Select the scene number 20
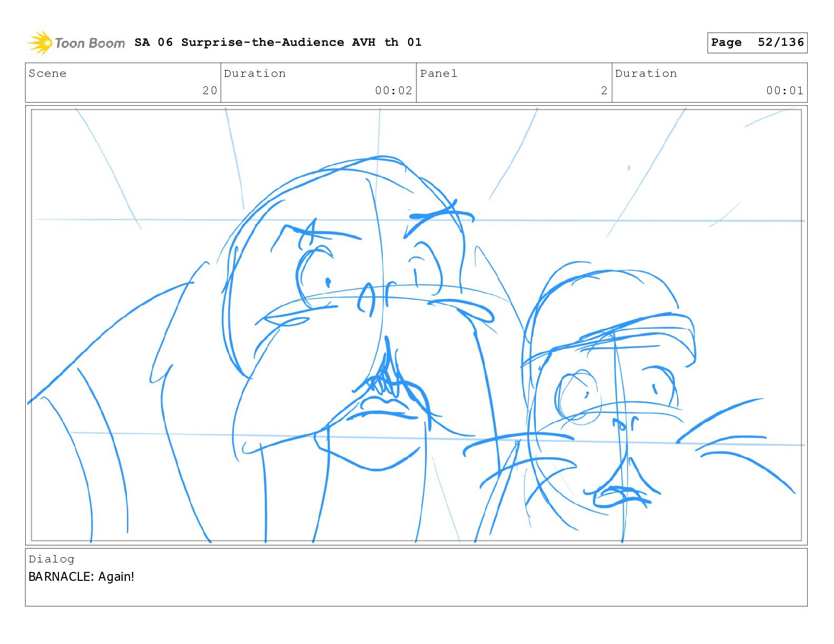The height and width of the screenshot is (644, 834). (x=210, y=90)
